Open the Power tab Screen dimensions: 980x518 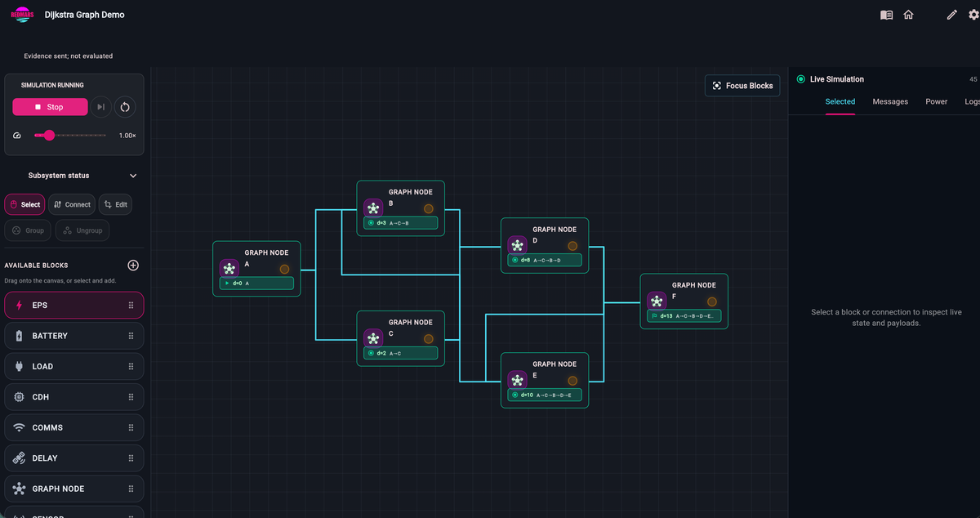point(936,101)
